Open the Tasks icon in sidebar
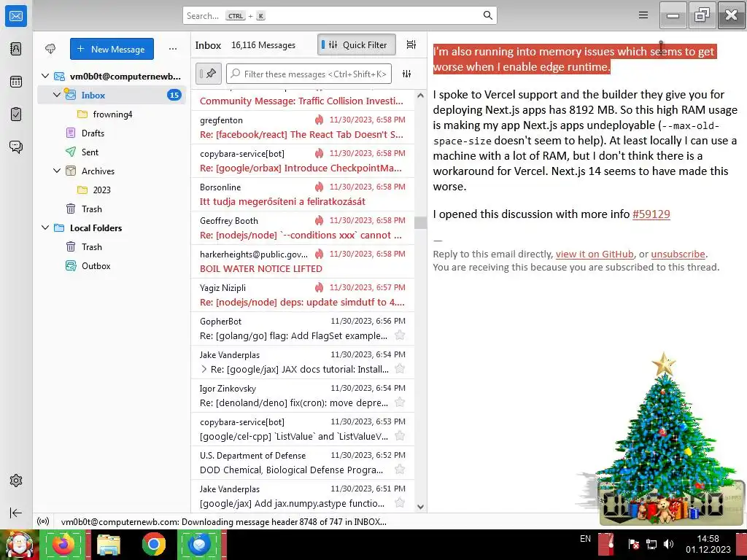 point(16,114)
